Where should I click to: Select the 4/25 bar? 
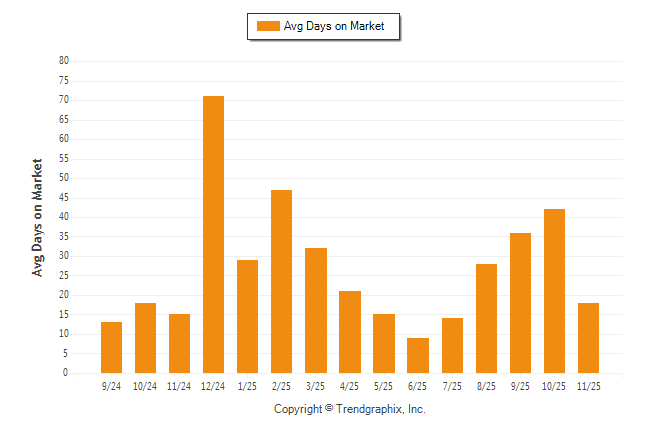(x=349, y=332)
